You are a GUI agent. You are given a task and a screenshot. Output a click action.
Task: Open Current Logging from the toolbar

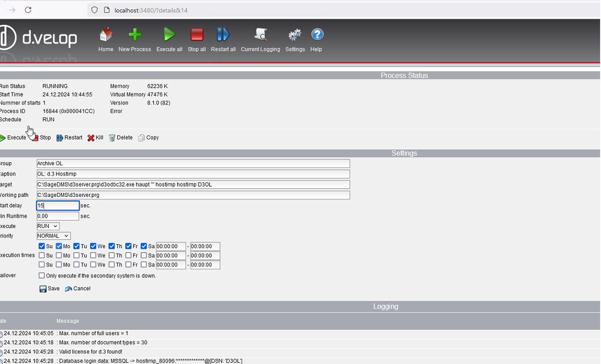(260, 35)
